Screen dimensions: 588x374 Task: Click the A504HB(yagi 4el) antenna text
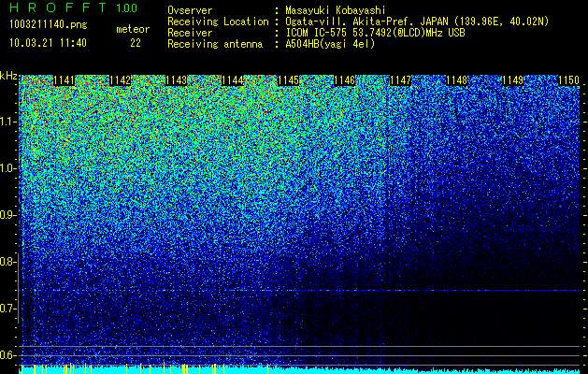point(330,44)
